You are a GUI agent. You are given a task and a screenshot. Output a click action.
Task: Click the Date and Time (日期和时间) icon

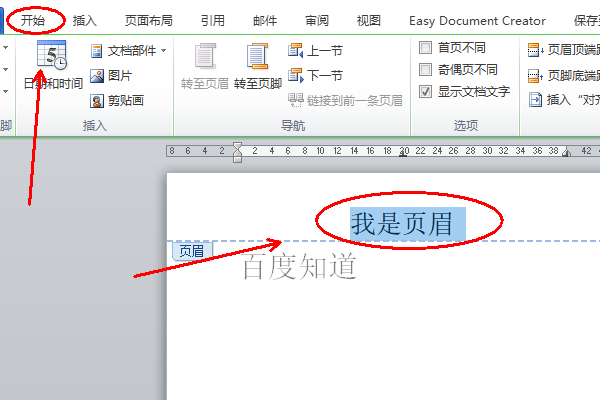pyautogui.click(x=51, y=59)
